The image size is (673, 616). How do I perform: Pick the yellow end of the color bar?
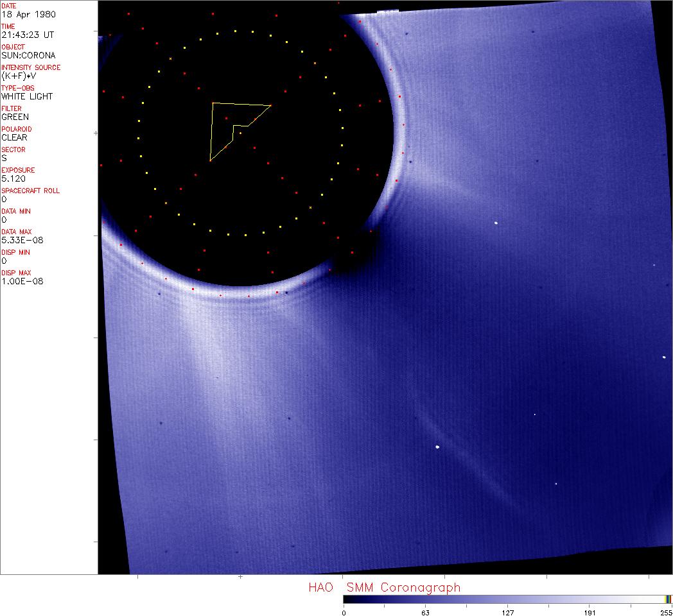[x=668, y=599]
